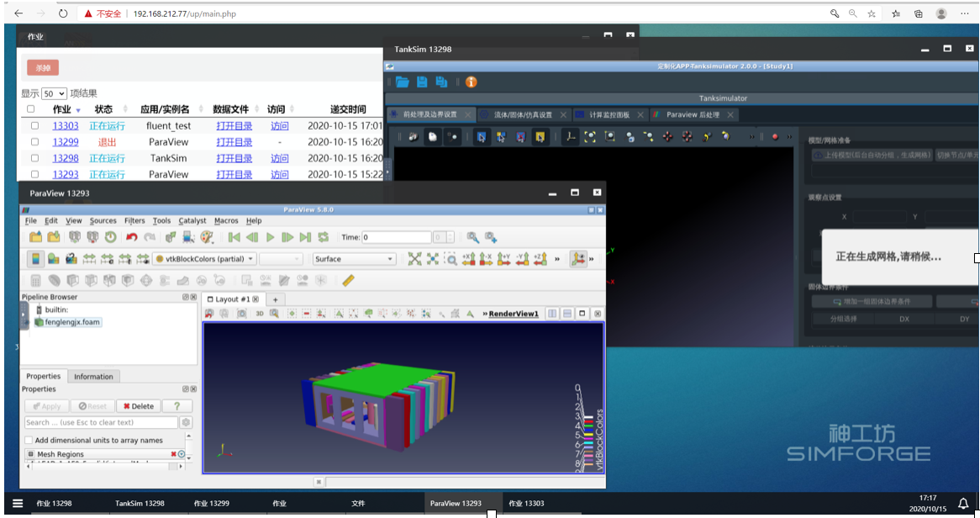Open the color palette icon in ParaView
980x518 pixels.
[x=207, y=237]
